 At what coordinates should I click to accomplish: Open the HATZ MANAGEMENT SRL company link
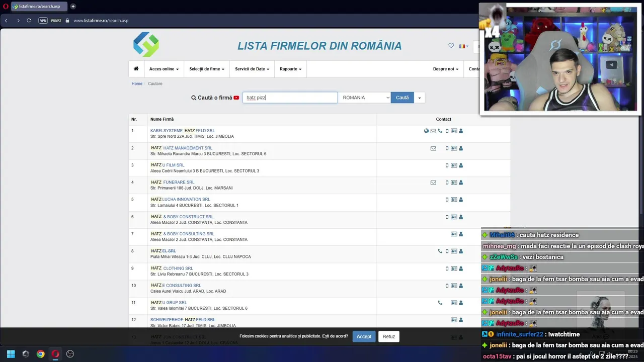(182, 148)
